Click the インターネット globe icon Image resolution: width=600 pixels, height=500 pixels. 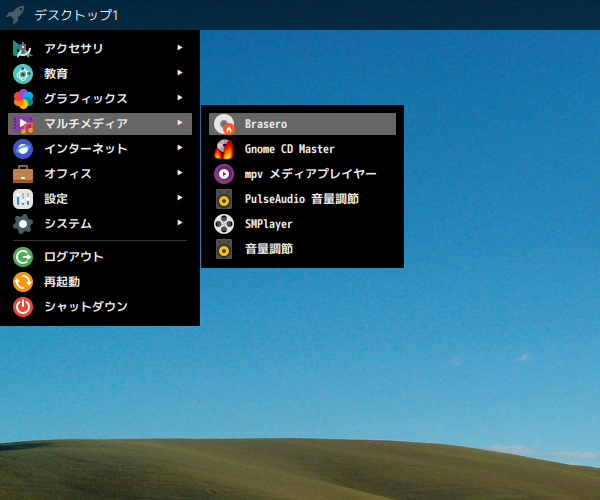click(x=23, y=149)
